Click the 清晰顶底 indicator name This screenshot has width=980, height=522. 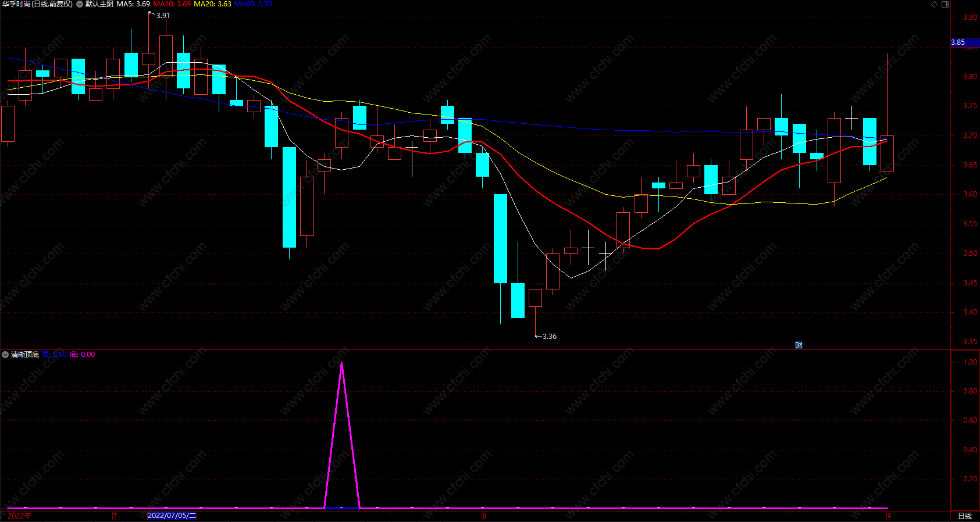25,355
